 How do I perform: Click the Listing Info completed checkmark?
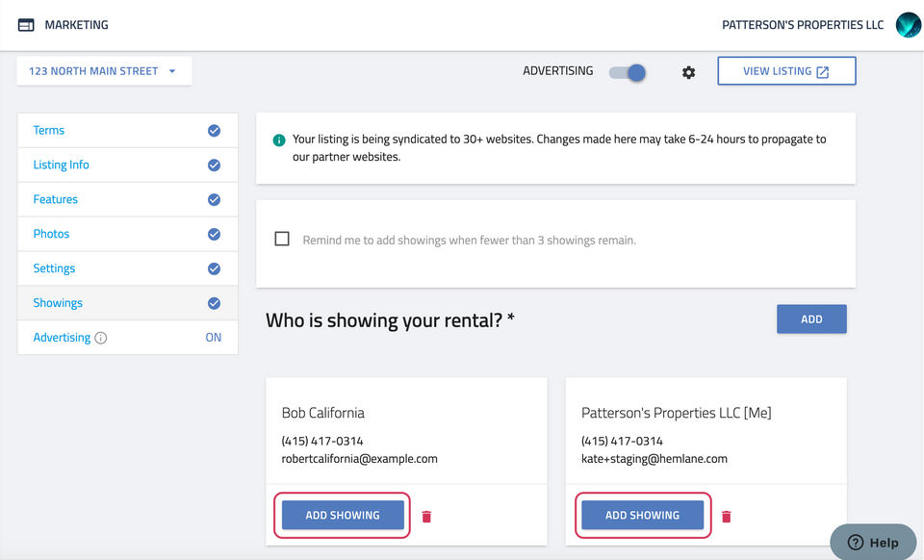click(214, 165)
